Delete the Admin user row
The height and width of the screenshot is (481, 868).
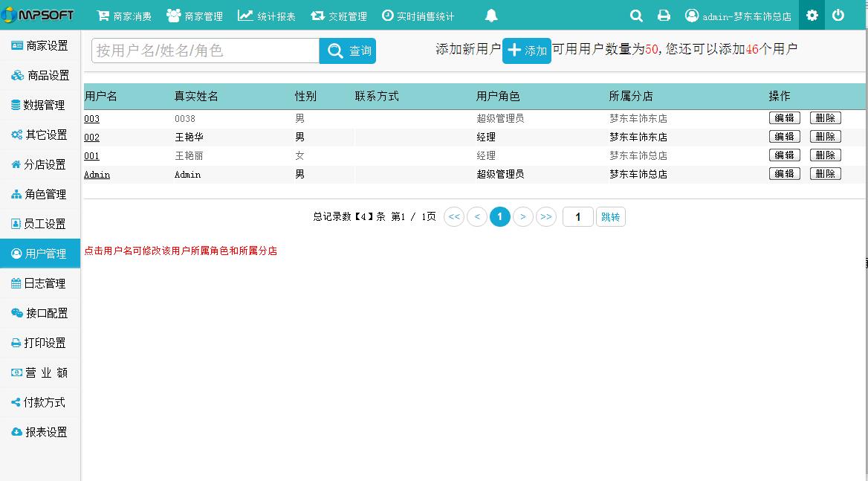(825, 174)
